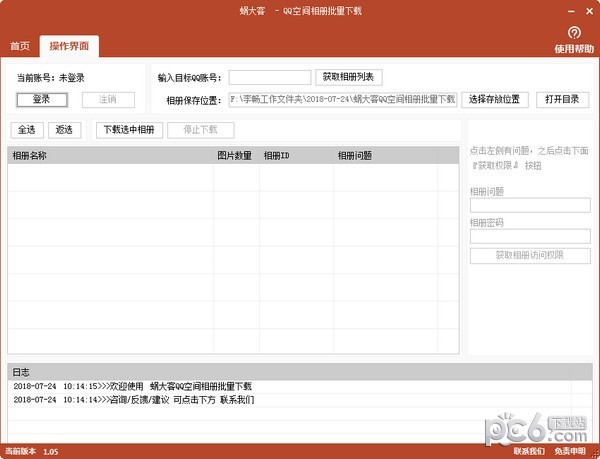The width and height of the screenshot is (600, 459).
Task: Click the 全选 button
Action: (x=27, y=130)
